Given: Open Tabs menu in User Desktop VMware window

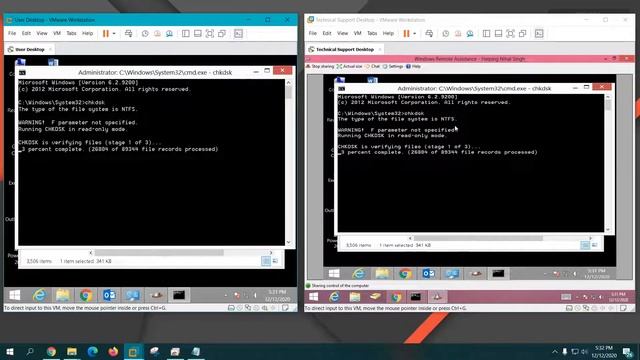Looking at the screenshot, I should pyautogui.click(x=71, y=33).
